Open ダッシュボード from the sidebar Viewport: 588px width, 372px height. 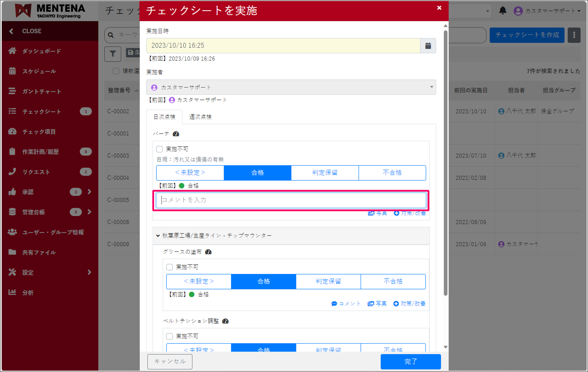click(41, 51)
